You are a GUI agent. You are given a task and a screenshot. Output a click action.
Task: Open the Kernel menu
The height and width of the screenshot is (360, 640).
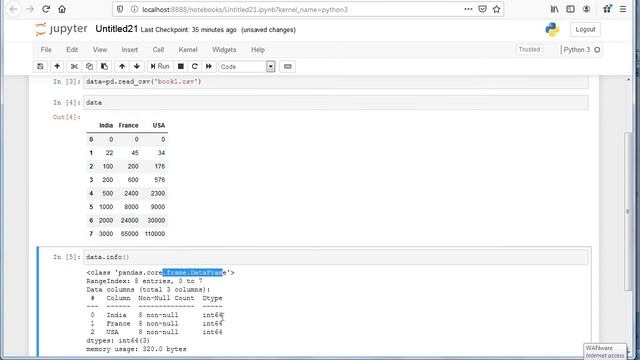[x=188, y=50]
